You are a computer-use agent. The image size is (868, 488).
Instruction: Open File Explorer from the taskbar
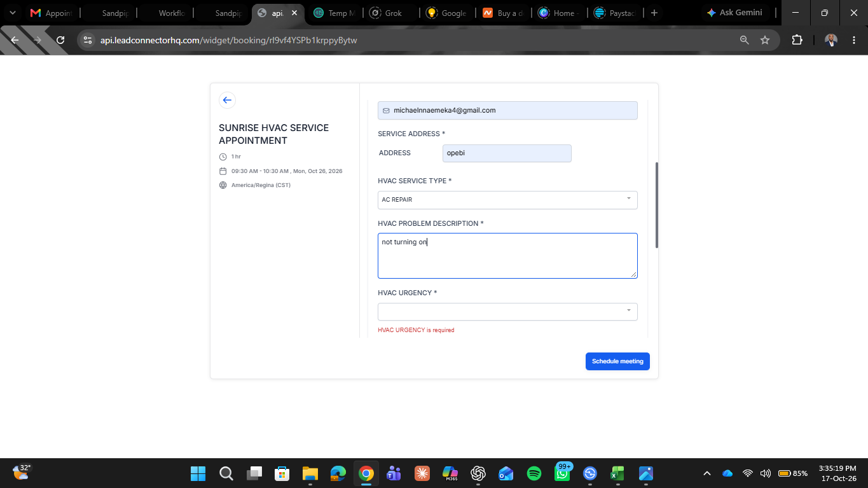click(310, 473)
